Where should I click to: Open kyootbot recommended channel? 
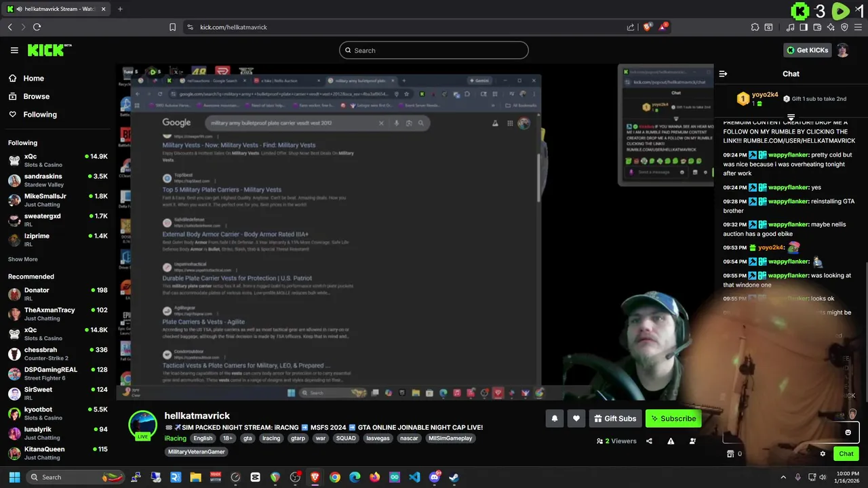click(x=58, y=413)
